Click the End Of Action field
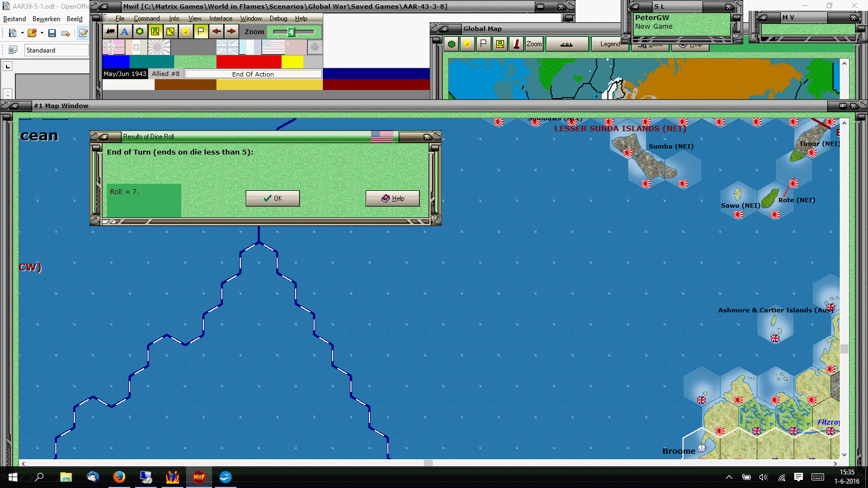Screen dimensions: 868x488 (x=253, y=74)
